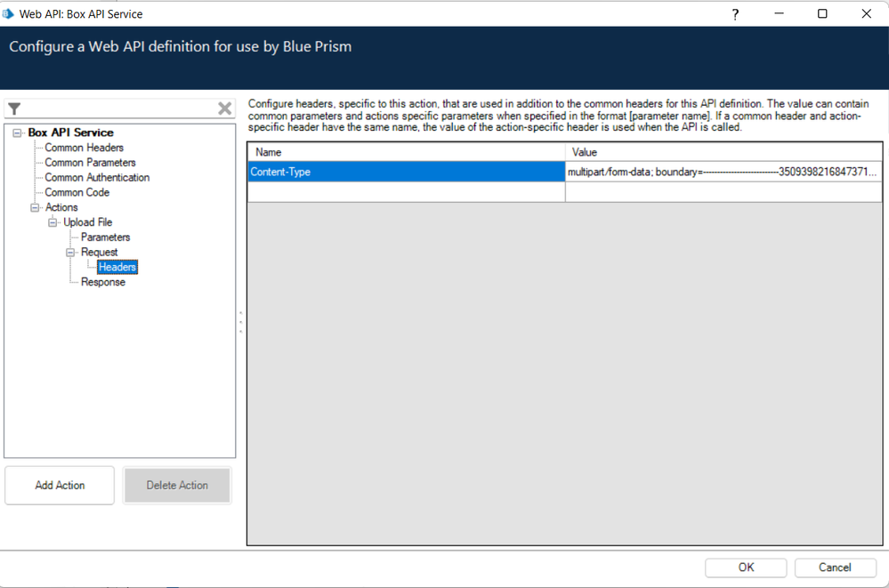Confirm with the OK button
The height and width of the screenshot is (588, 889).
pos(746,568)
